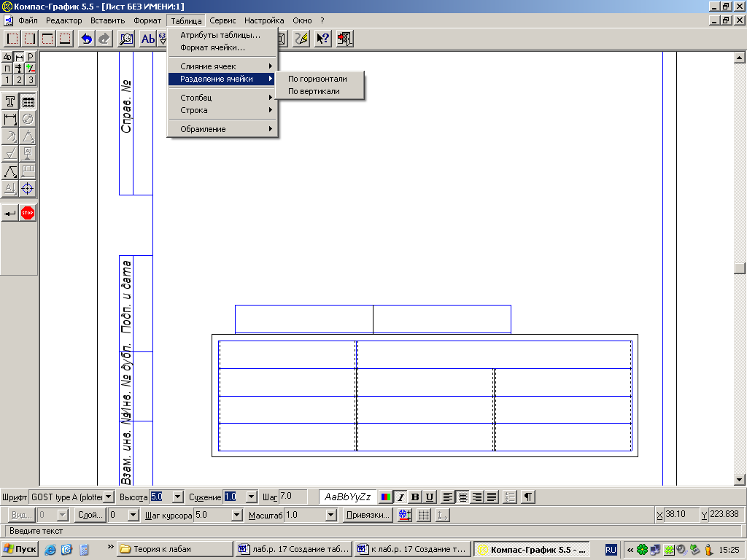Screen dimensions: 747x560
Task: Select the target crosshair tool
Action: pos(28,189)
